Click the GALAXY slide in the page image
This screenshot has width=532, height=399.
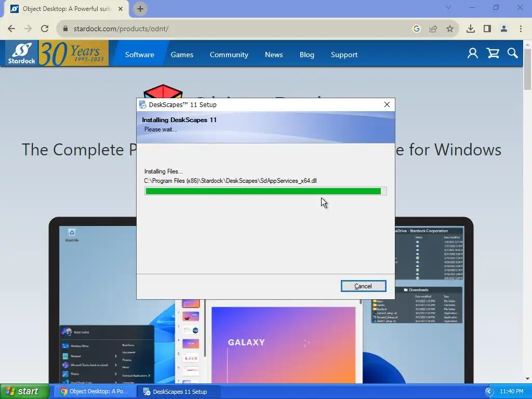point(283,345)
